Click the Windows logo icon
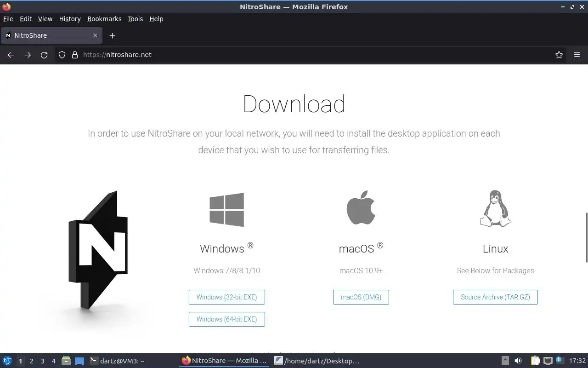Viewport: 588px width, 368px height. (x=227, y=210)
